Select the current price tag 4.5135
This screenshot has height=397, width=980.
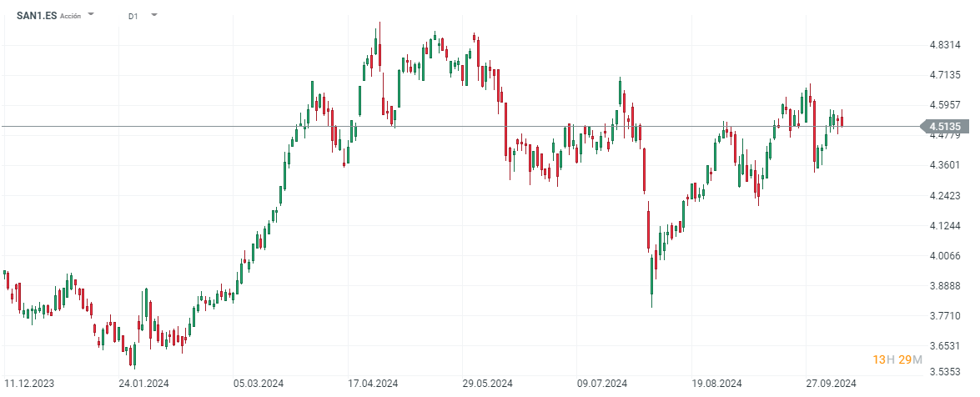pyautogui.click(x=945, y=127)
